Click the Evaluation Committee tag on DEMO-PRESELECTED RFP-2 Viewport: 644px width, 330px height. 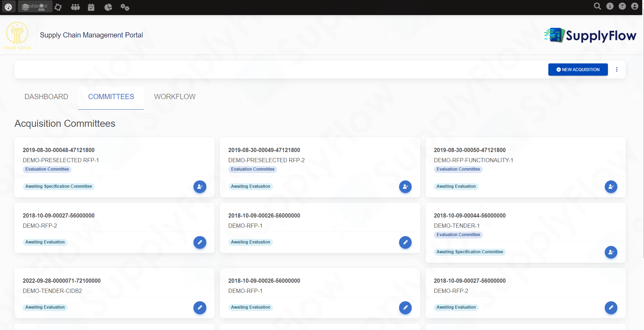click(253, 169)
